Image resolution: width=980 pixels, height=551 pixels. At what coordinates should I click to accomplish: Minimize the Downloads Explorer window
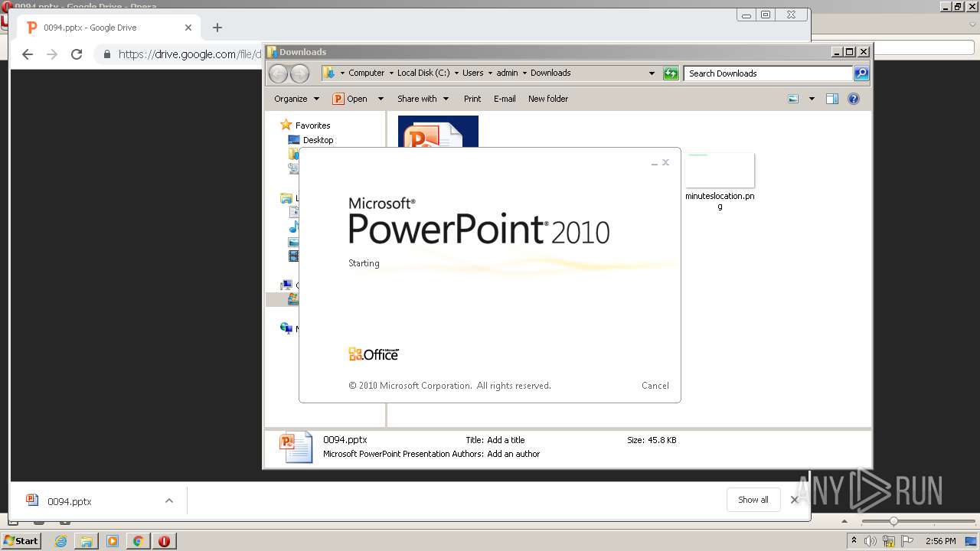pos(837,52)
